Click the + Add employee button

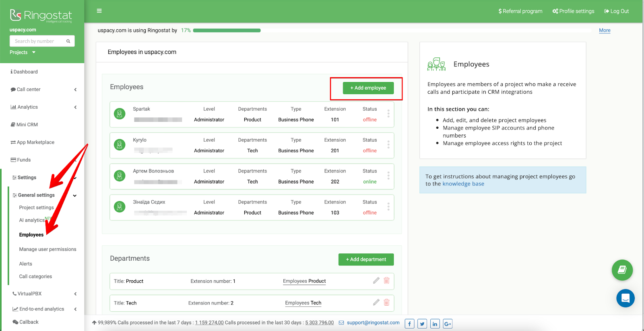tap(368, 88)
